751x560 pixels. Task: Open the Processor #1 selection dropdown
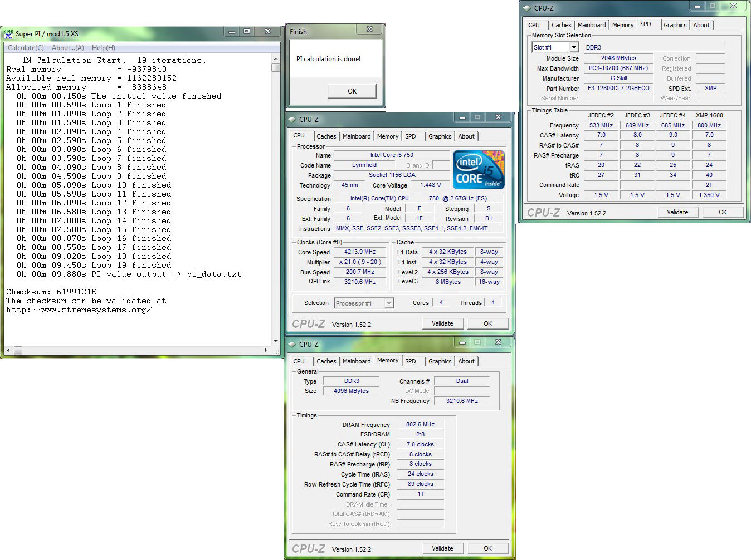[389, 303]
